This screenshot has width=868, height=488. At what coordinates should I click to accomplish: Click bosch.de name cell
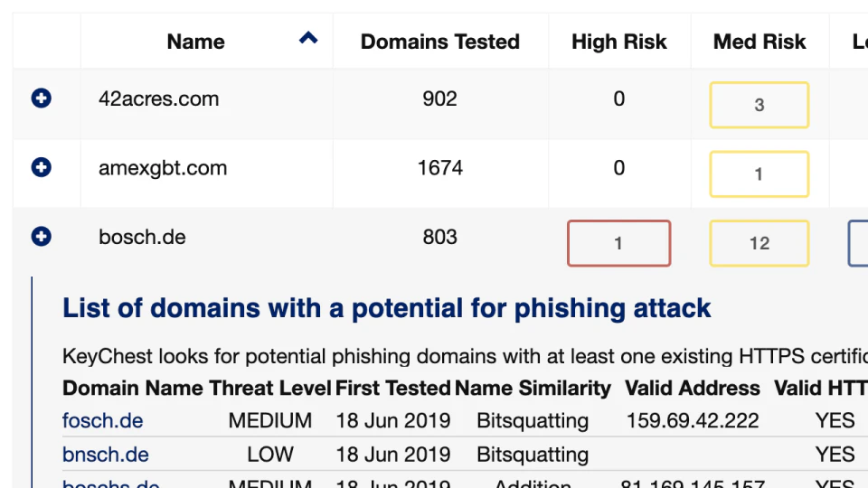142,237
